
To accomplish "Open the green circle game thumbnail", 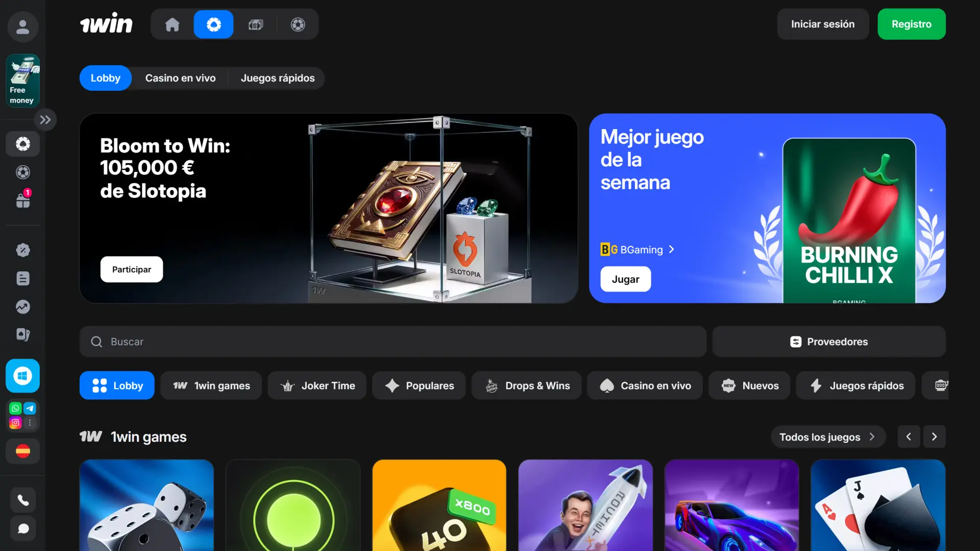I will coord(293,505).
